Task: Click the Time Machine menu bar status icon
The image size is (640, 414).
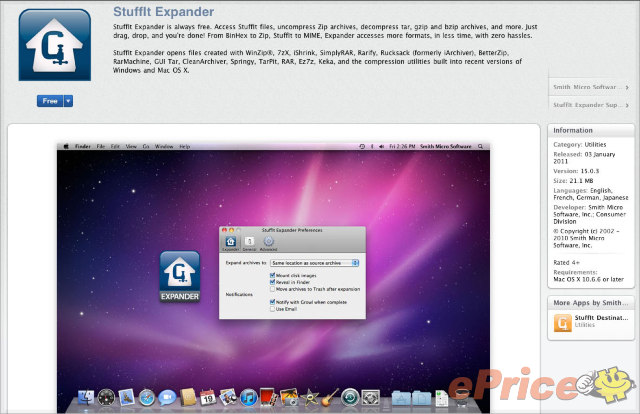Action: click(362, 146)
